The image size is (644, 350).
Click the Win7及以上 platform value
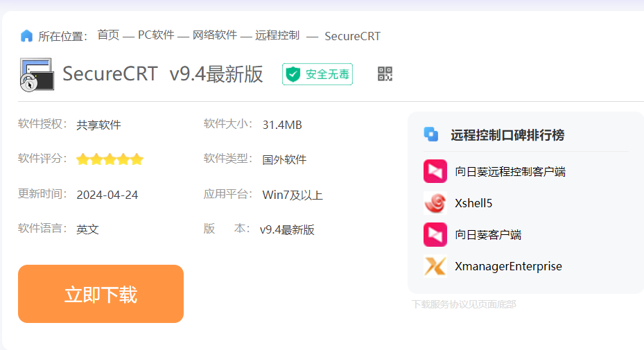tap(293, 195)
